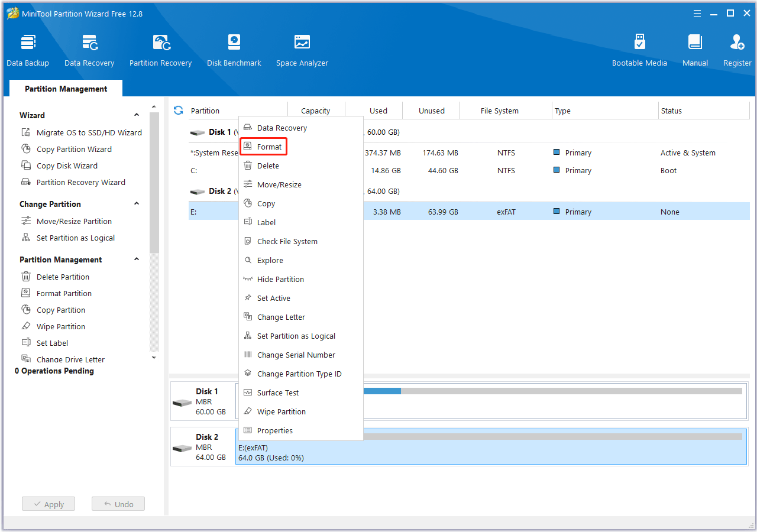The width and height of the screenshot is (757, 532).
Task: Select Change Serial Number in the context menu
Action: (x=300, y=355)
